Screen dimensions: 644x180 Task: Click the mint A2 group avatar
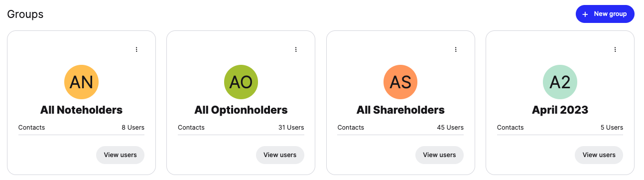[560, 82]
